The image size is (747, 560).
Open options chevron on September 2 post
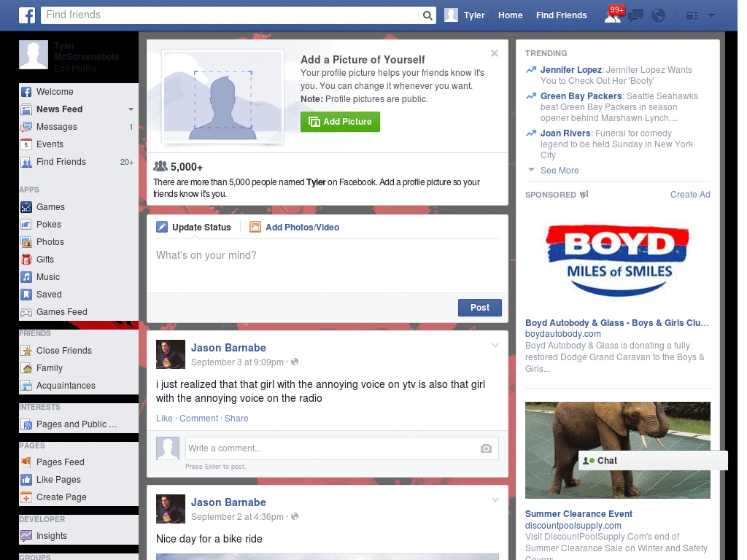point(495,499)
